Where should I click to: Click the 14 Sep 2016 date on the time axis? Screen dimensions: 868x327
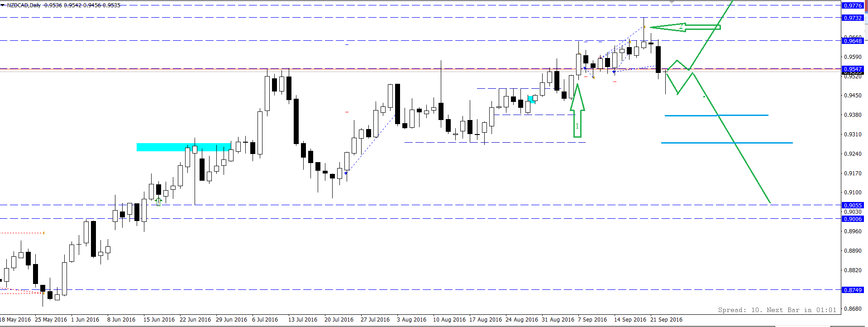630,320
